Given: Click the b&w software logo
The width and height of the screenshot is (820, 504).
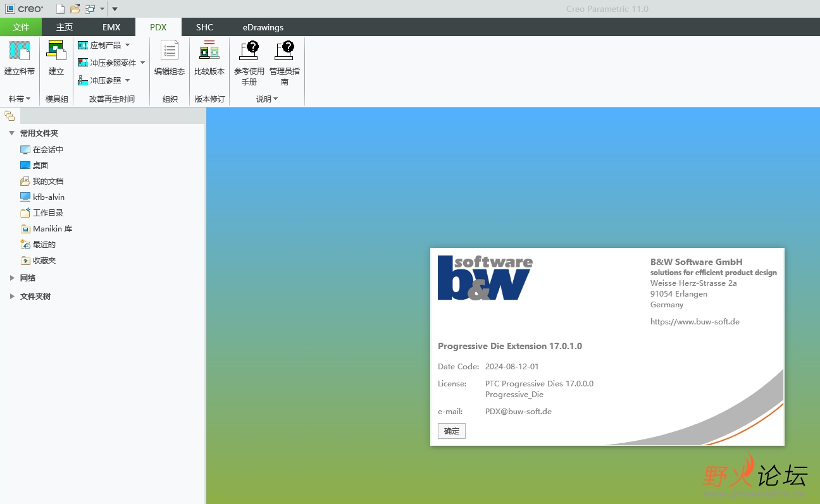Looking at the screenshot, I should click(485, 278).
